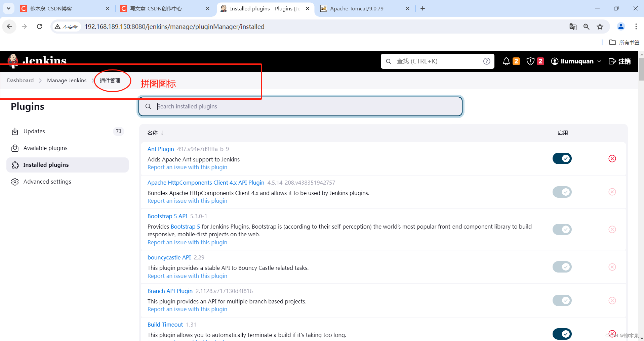The height and width of the screenshot is (341, 644).
Task: Open Chrome three-dot menu
Action: [636, 27]
